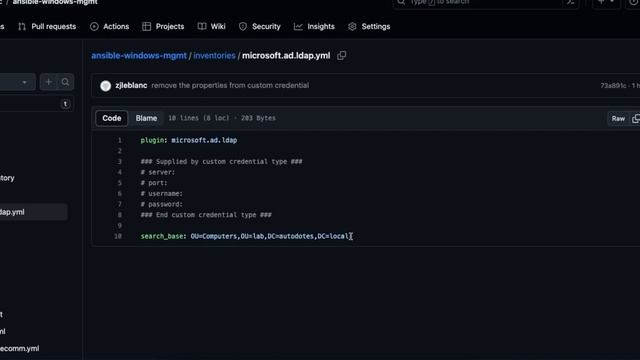This screenshot has width=640, height=360.
Task: Open commit message 'remove the properties from custom credential'
Action: (x=230, y=85)
